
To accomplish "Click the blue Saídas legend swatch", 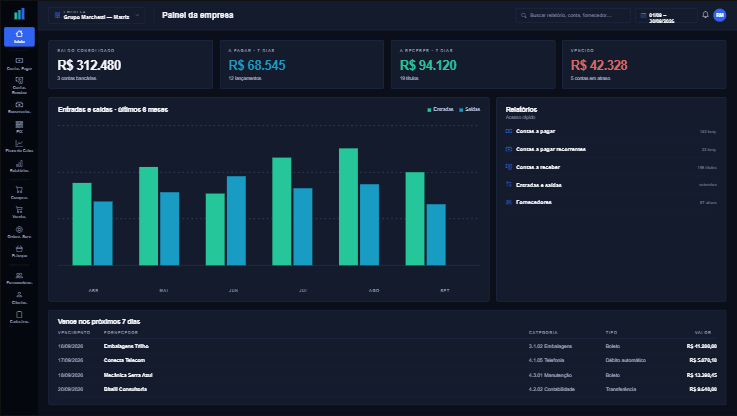I will click(x=461, y=110).
